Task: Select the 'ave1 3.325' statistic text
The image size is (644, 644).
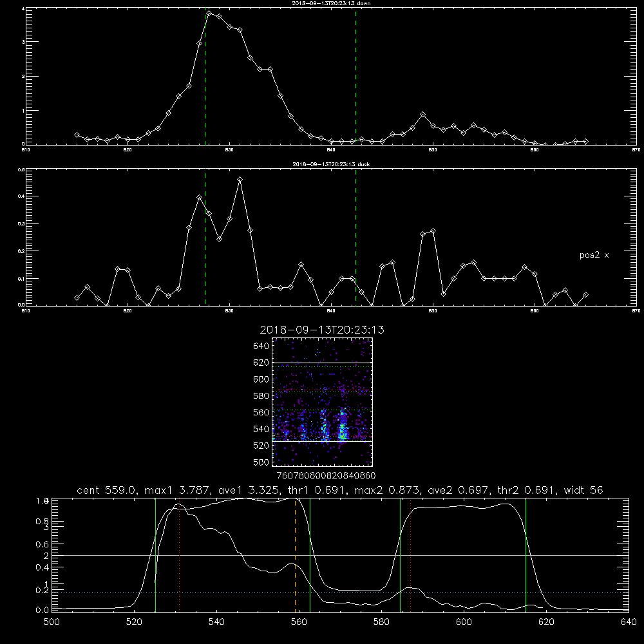Action: pyautogui.click(x=249, y=490)
